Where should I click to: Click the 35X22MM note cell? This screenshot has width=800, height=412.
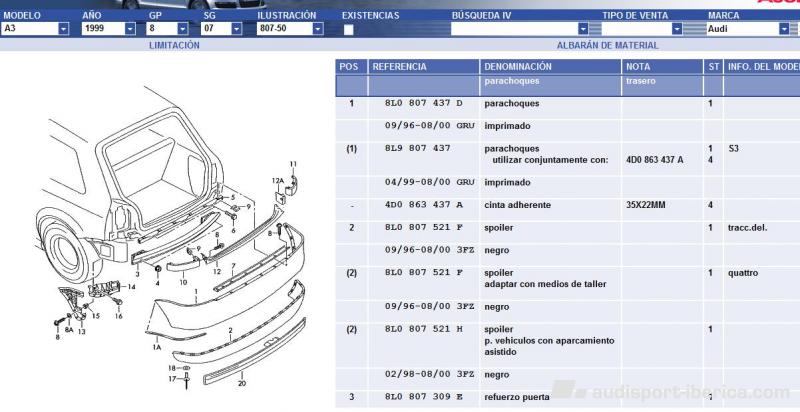[645, 205]
